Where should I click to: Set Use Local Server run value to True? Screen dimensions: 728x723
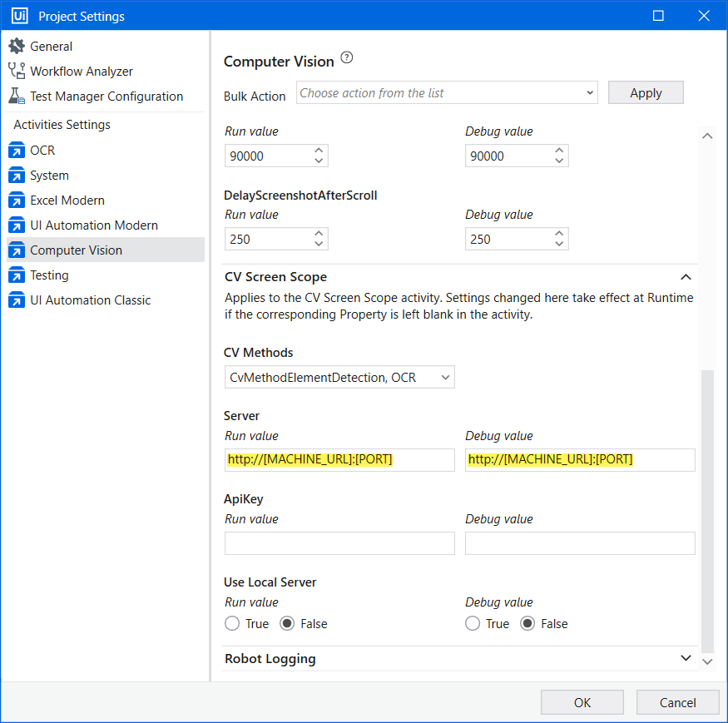232,623
